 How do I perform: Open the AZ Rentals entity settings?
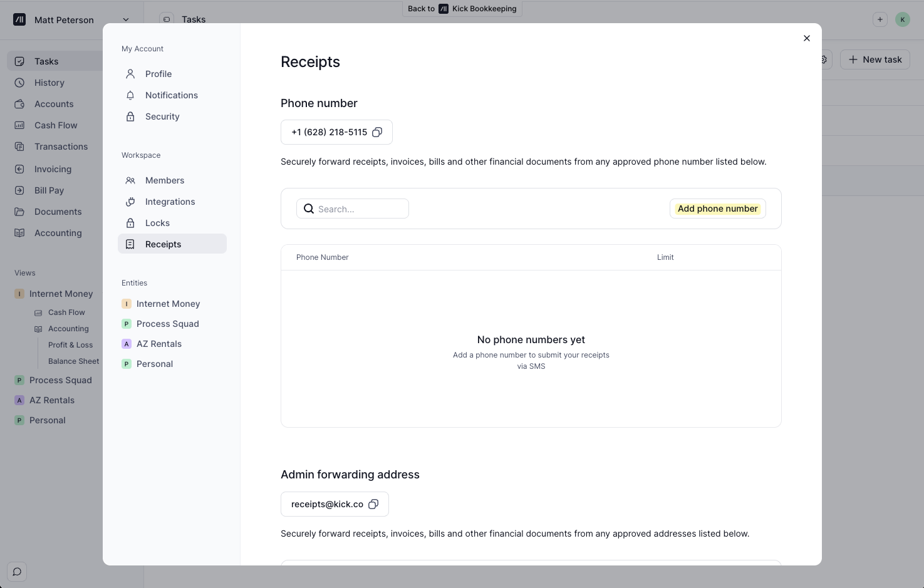pos(158,344)
